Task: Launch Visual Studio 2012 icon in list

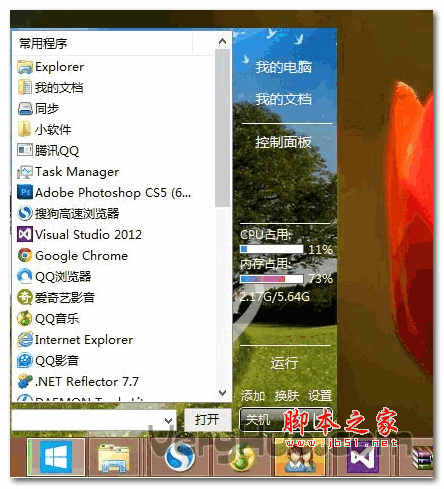Action: pos(25,234)
